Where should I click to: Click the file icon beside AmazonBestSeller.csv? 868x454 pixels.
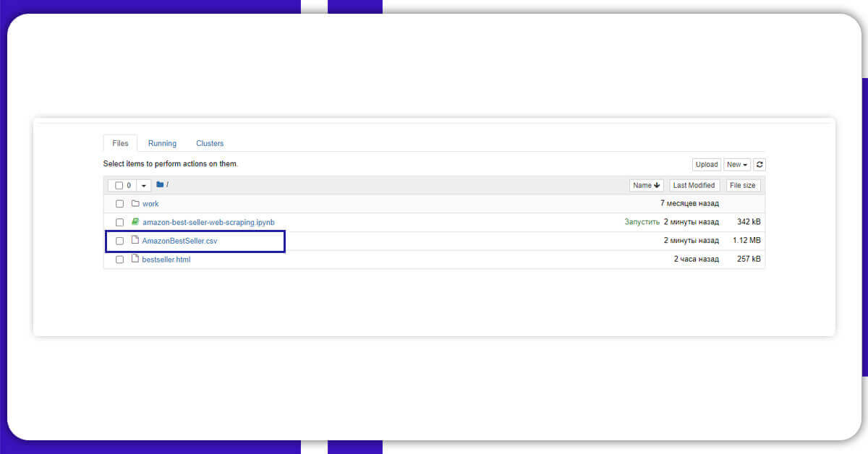(135, 240)
